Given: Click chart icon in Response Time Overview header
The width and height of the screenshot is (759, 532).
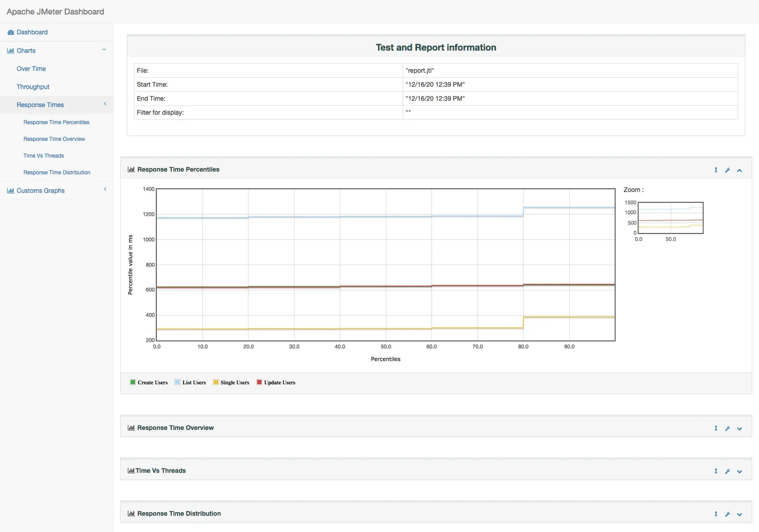Looking at the screenshot, I should [x=131, y=428].
